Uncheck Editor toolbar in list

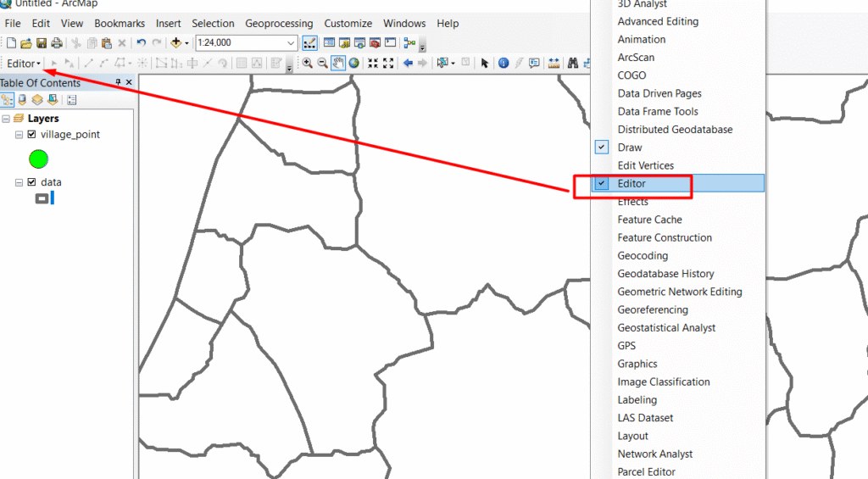click(x=679, y=183)
